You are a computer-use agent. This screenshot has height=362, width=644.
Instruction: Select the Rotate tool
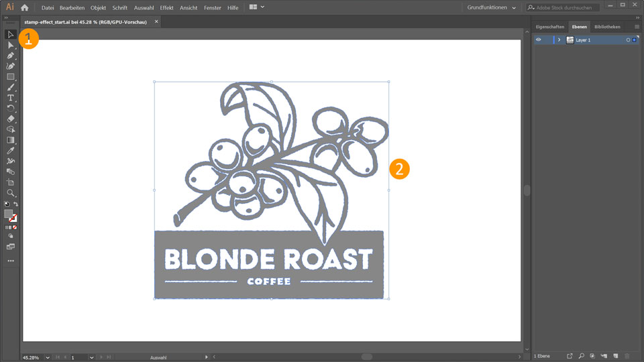(x=11, y=109)
